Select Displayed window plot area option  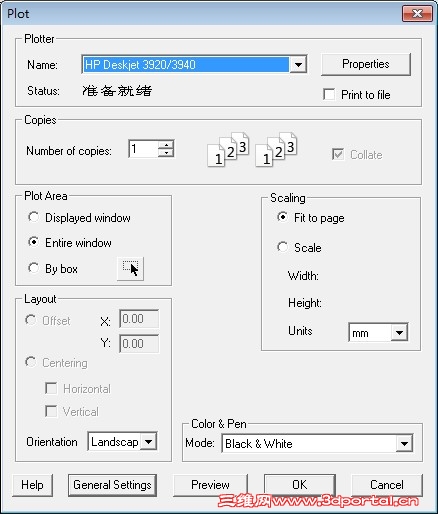point(33,217)
